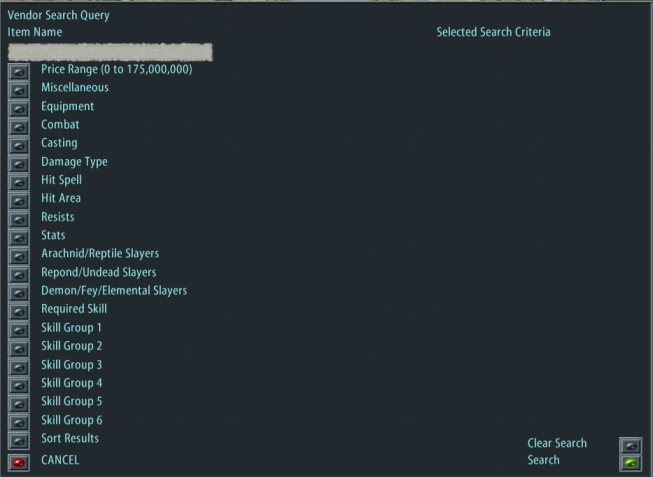Click the Stats label
Image resolution: width=653 pixels, height=477 pixels.
[x=53, y=235]
